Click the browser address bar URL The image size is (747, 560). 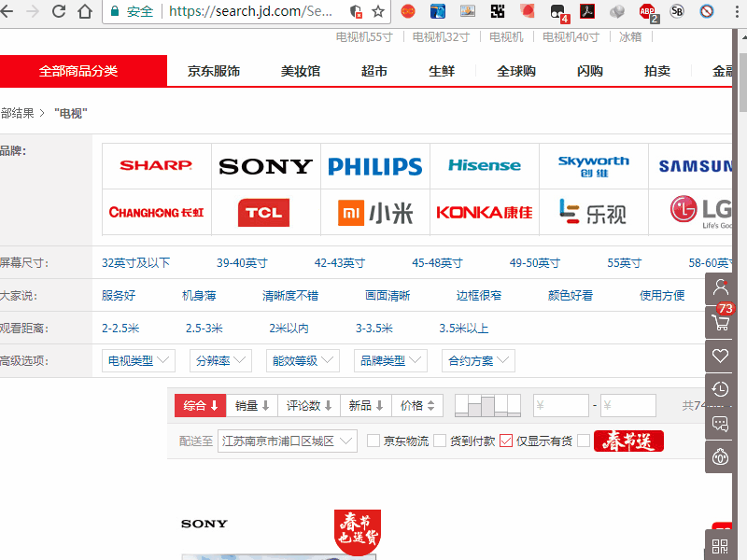[250, 11]
